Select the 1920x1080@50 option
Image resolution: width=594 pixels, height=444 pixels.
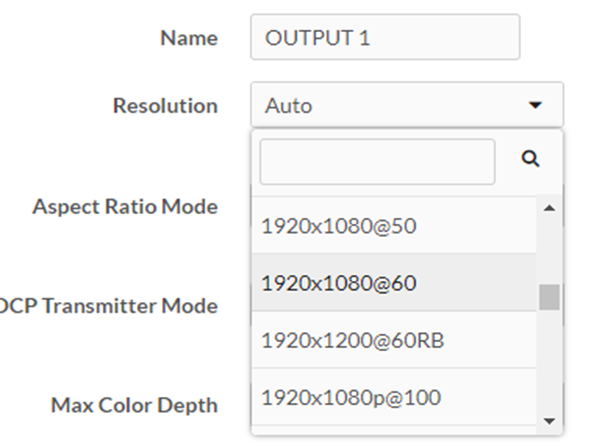[394, 226]
